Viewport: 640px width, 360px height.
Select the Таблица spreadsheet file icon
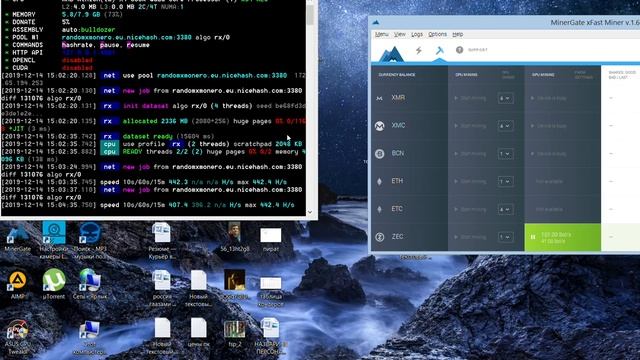coord(271,291)
